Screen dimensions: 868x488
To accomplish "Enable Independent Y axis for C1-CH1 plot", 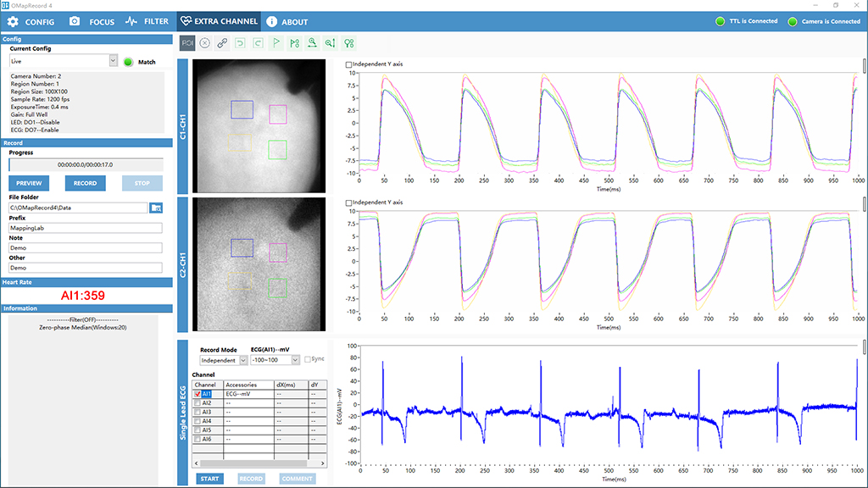I will point(348,64).
